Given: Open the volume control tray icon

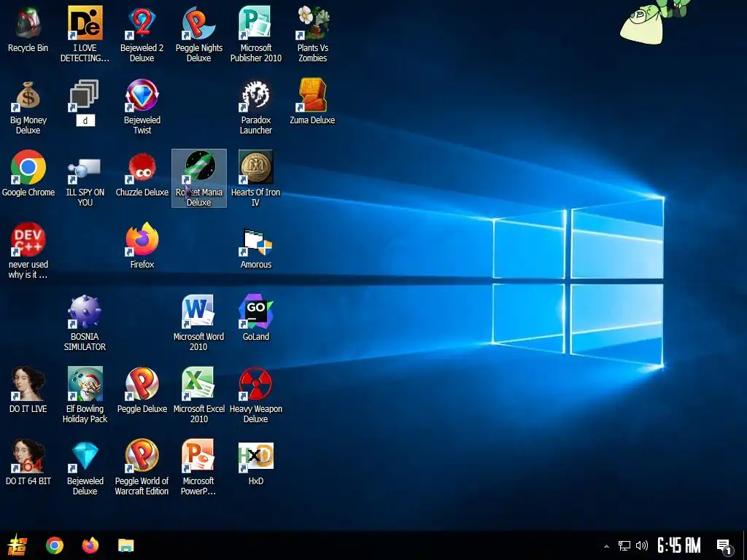Looking at the screenshot, I should 642,545.
